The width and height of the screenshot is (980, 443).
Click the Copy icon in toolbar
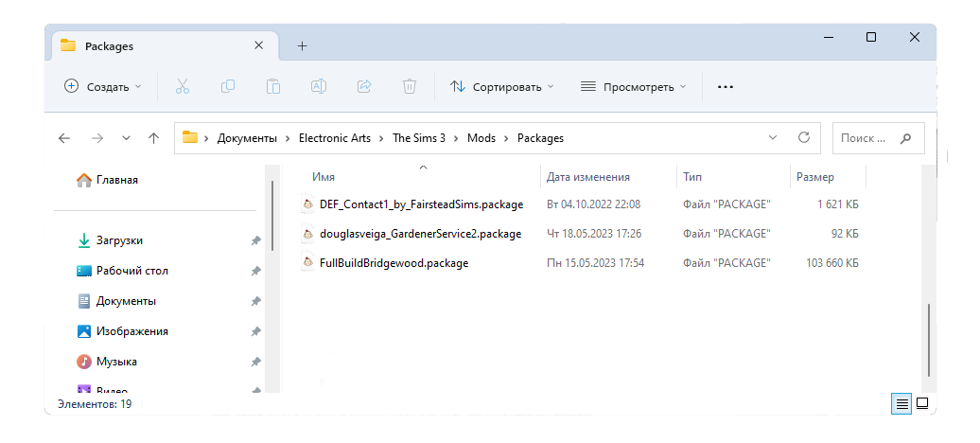228,86
